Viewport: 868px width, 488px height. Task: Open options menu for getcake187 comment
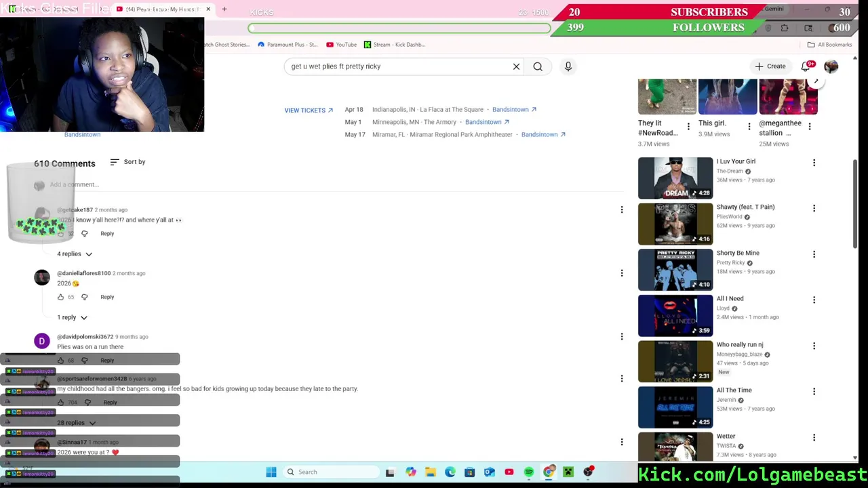pos(622,209)
